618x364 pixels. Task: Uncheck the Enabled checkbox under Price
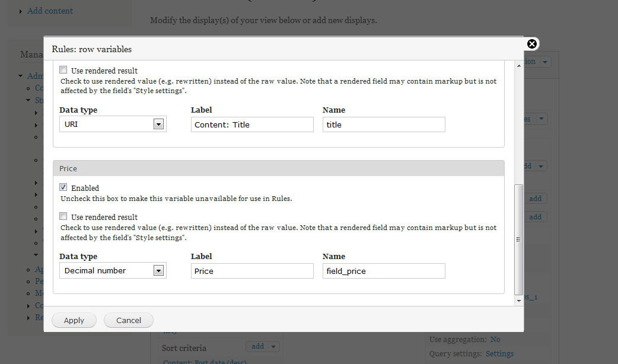tap(63, 187)
